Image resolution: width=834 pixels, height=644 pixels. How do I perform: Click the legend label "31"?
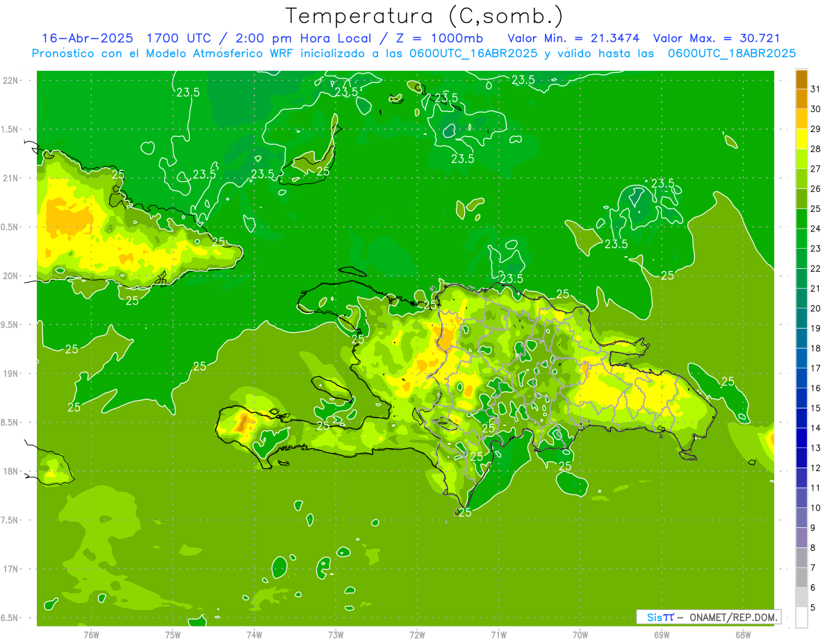point(816,89)
